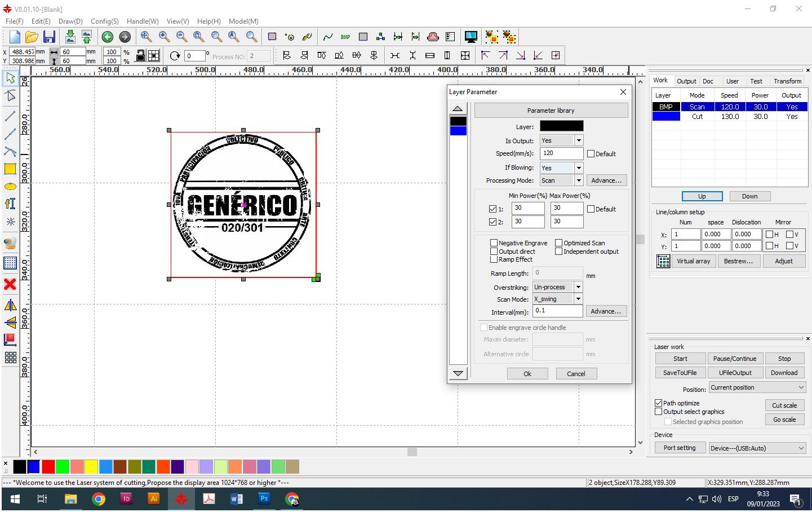Expand the Scan Mode dropdown
The height and width of the screenshot is (512, 812).
(578, 299)
